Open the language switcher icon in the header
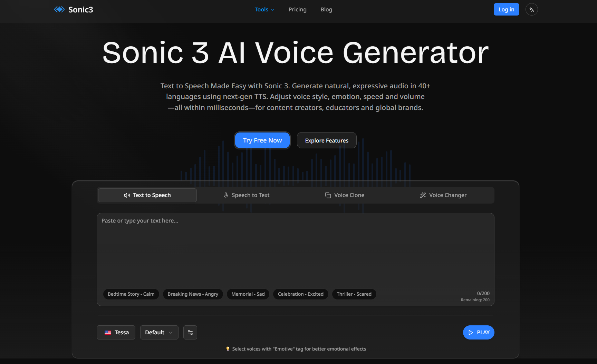597x364 pixels. (531, 9)
